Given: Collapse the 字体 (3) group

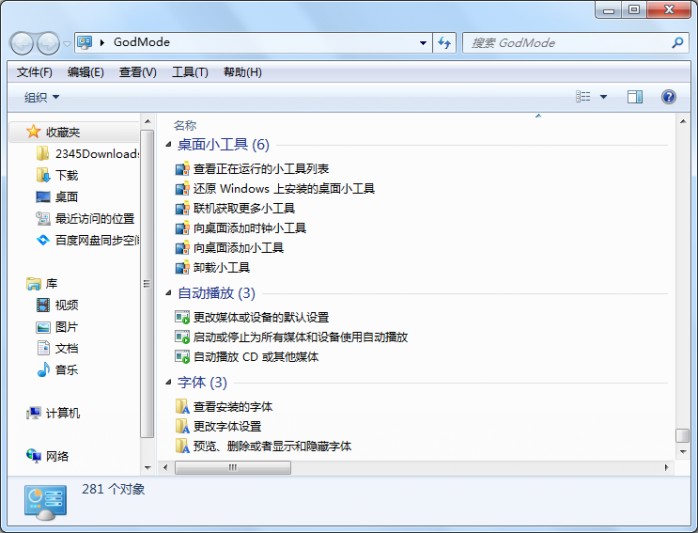Looking at the screenshot, I should tap(168, 382).
